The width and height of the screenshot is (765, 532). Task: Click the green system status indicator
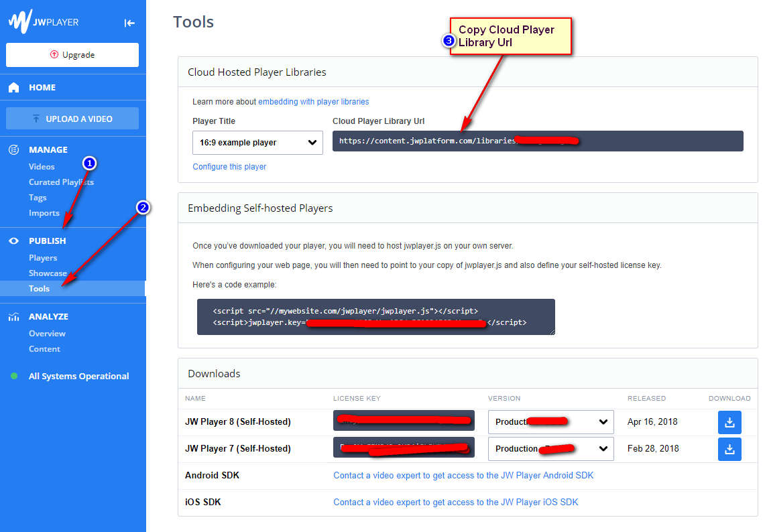coord(14,377)
